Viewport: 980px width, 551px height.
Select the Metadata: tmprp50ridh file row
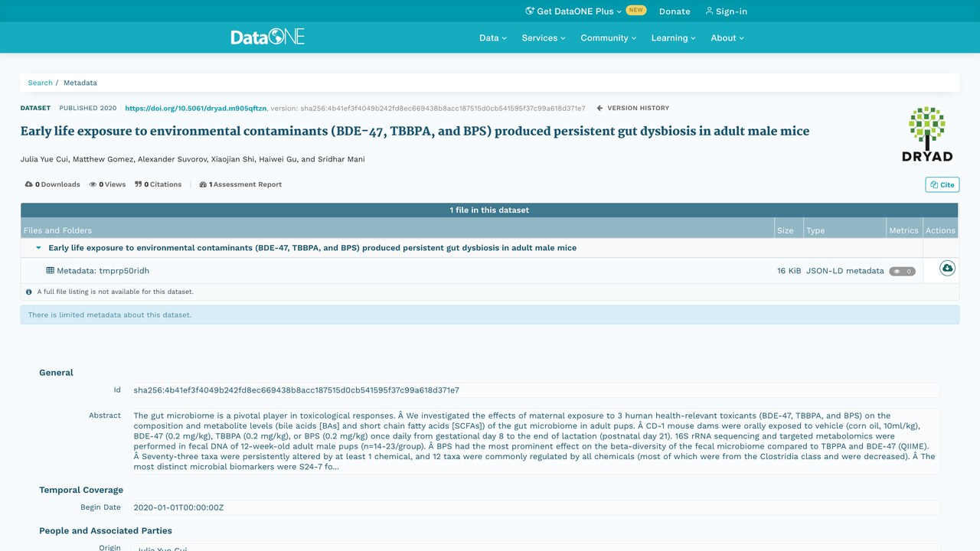click(x=490, y=271)
